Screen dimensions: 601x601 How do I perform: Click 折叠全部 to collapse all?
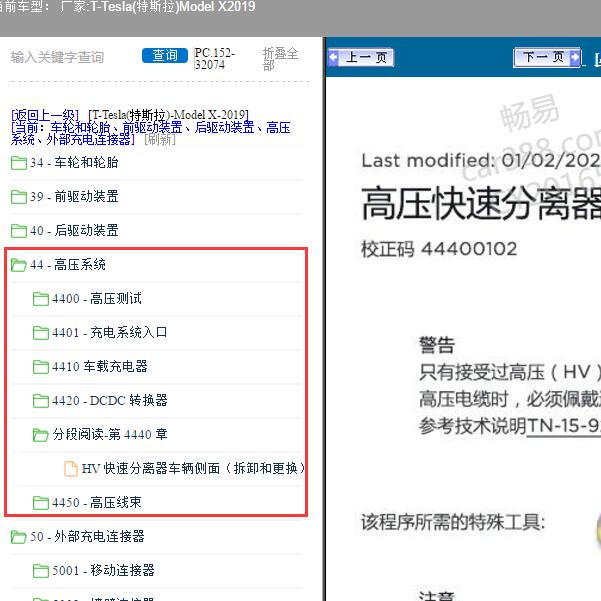point(280,59)
